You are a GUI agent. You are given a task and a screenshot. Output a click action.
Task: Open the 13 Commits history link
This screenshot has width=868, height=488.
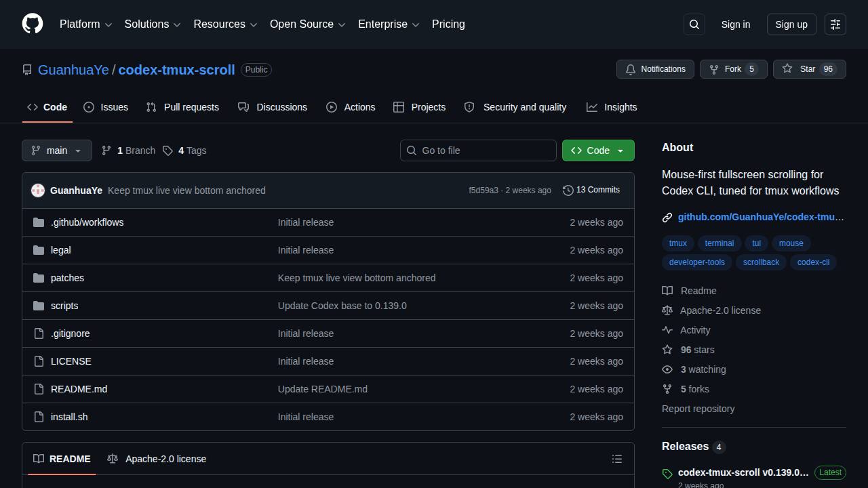[x=591, y=190]
